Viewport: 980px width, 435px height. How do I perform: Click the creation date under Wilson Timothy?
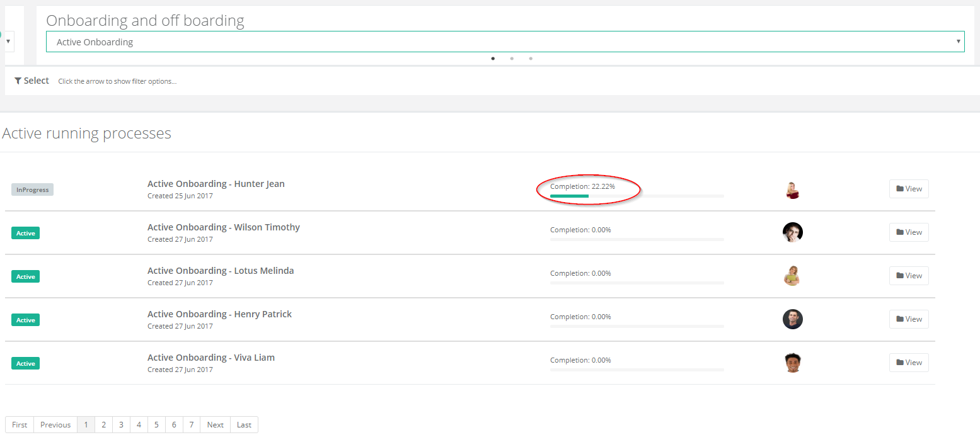pos(180,239)
